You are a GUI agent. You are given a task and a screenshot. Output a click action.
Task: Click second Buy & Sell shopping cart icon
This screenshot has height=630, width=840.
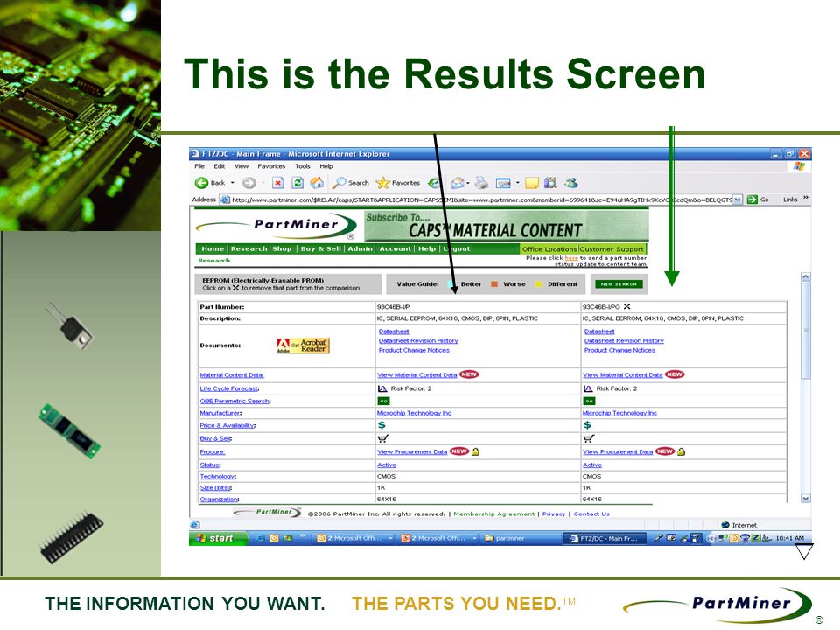click(589, 438)
